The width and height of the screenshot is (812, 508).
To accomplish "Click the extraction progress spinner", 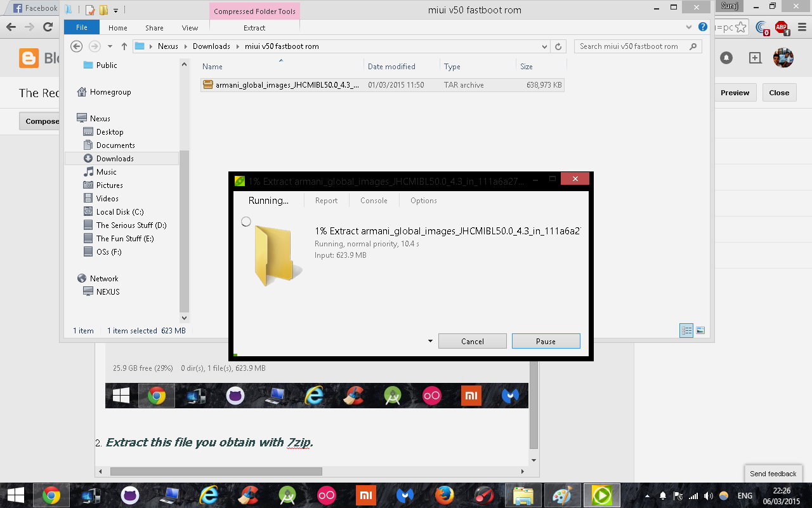I will (246, 222).
